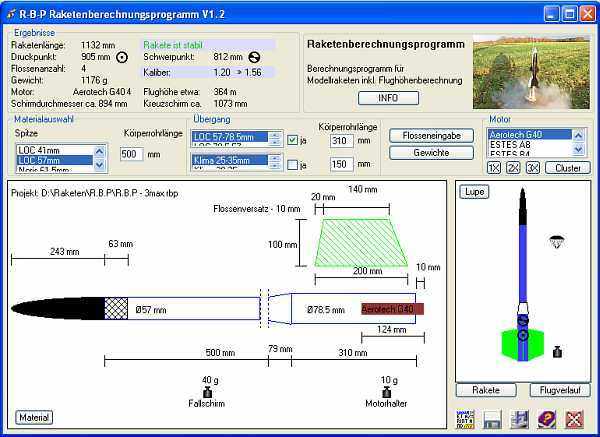The image size is (600, 437).
Task: Click the black nose cone in the drawing
Action: click(x=58, y=308)
